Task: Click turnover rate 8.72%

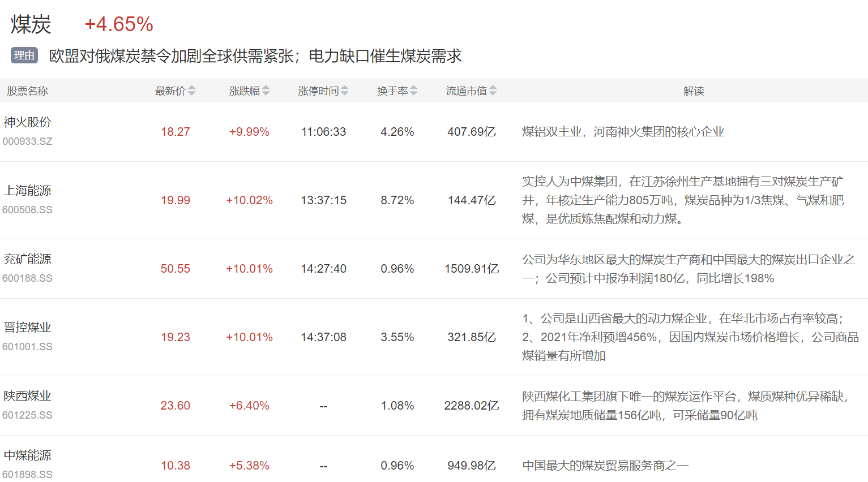Action: 397,200
